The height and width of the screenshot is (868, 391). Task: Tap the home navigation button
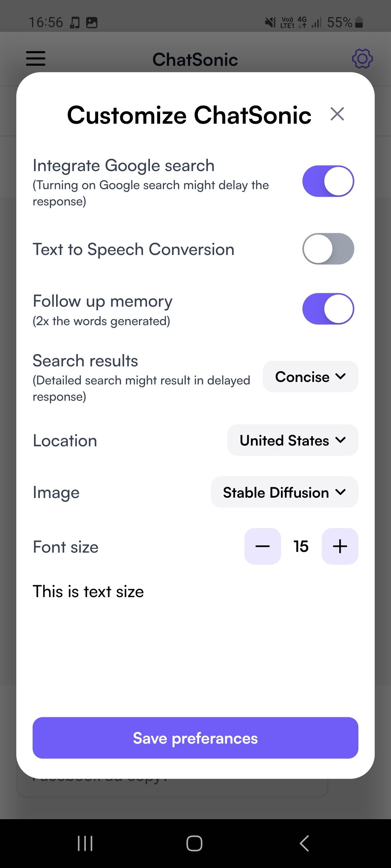(x=194, y=843)
